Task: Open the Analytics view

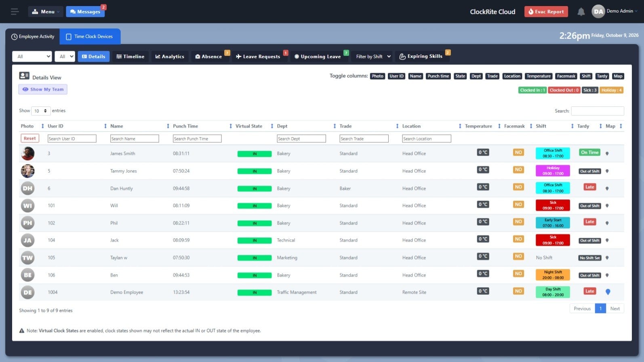Action: pos(170,56)
